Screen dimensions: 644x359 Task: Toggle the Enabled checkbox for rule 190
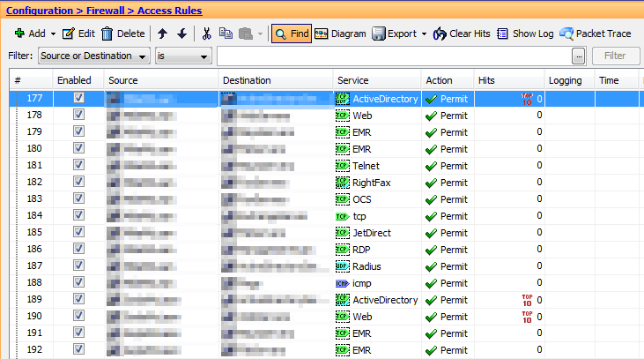pos(78,316)
